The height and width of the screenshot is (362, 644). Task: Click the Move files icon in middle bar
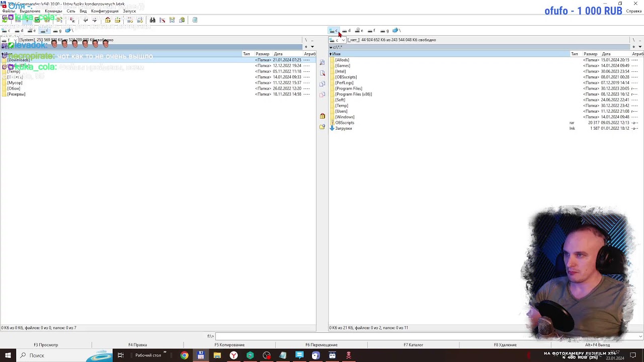(x=323, y=94)
